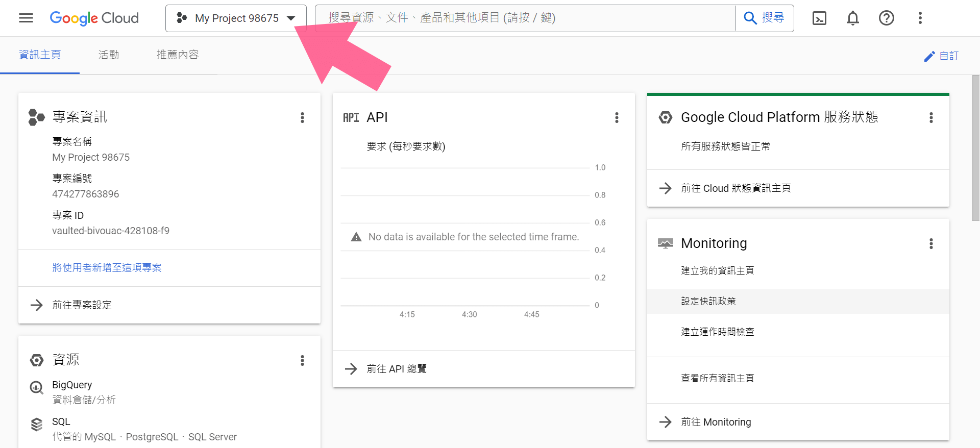Open the 資源 card options menu

click(302, 361)
